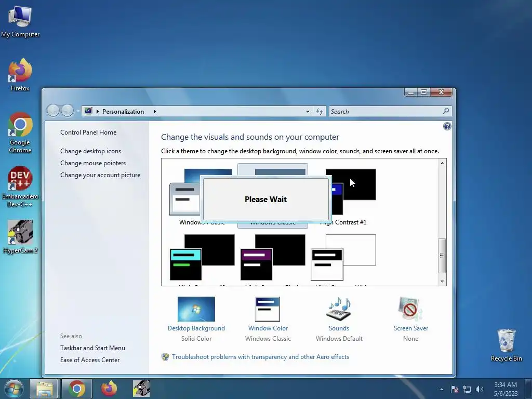The width and height of the screenshot is (532, 399).
Task: Click the Back navigation button
Action: (53, 111)
